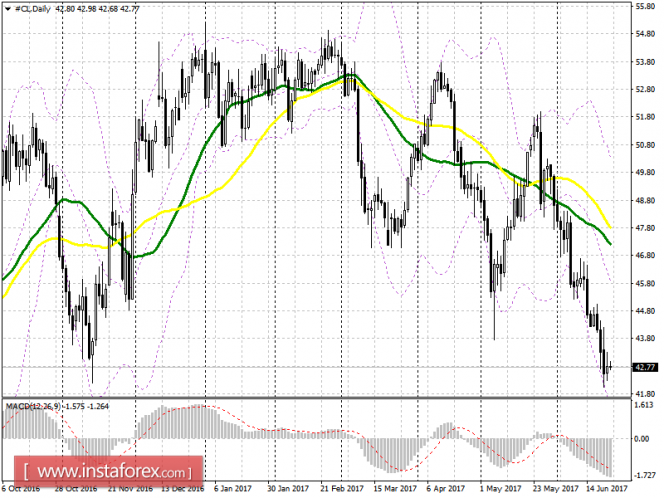Click the 41.80 price axis label
664x498 pixels.
[643, 394]
